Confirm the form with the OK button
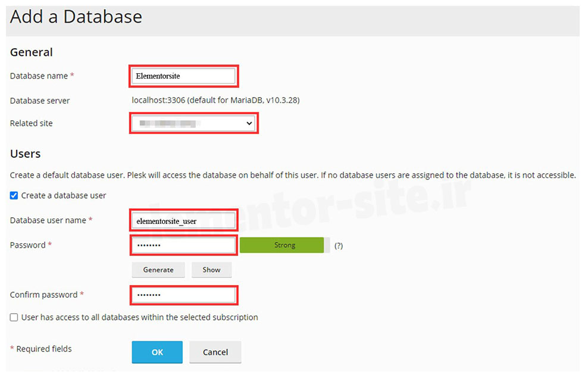Viewport: 588px width, 378px height. click(157, 352)
